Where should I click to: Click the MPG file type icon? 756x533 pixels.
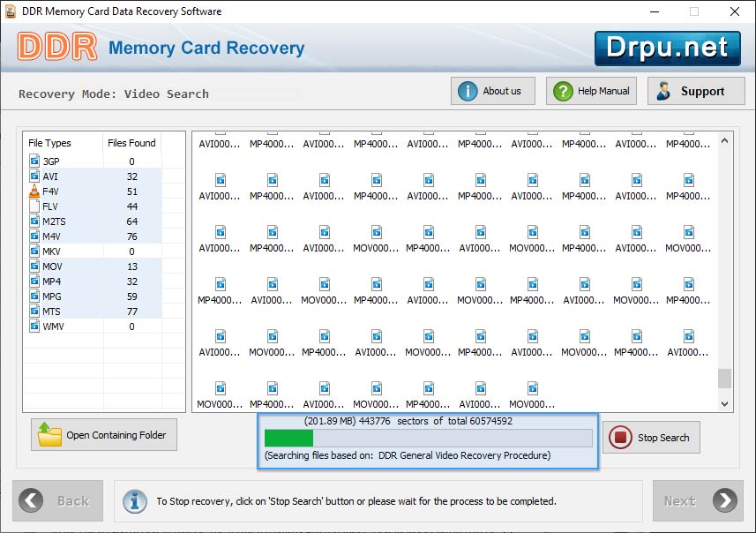pyautogui.click(x=34, y=296)
